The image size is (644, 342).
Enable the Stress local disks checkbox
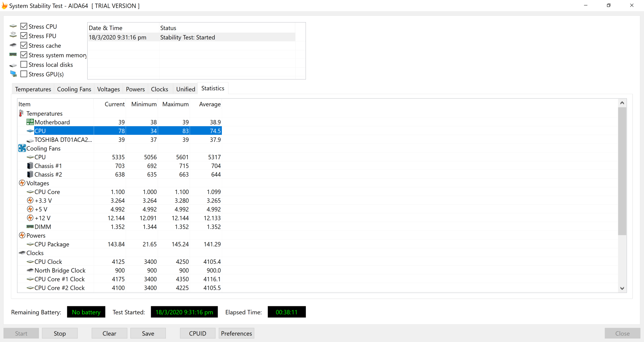coord(24,64)
